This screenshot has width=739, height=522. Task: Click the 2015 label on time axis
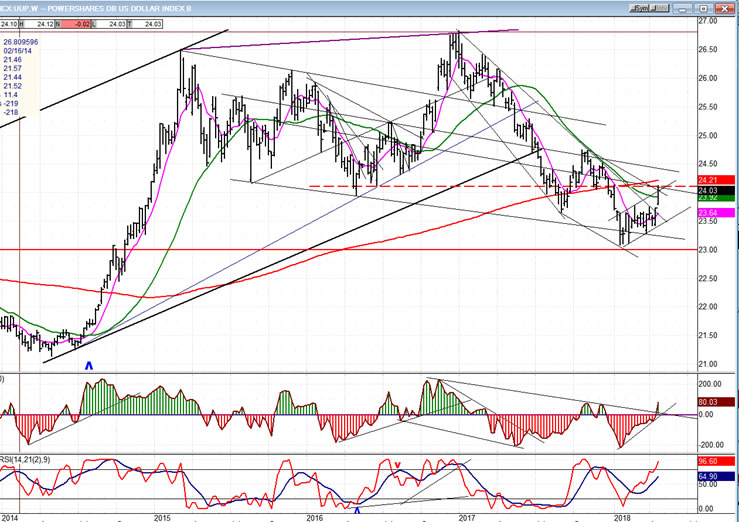tap(161, 517)
